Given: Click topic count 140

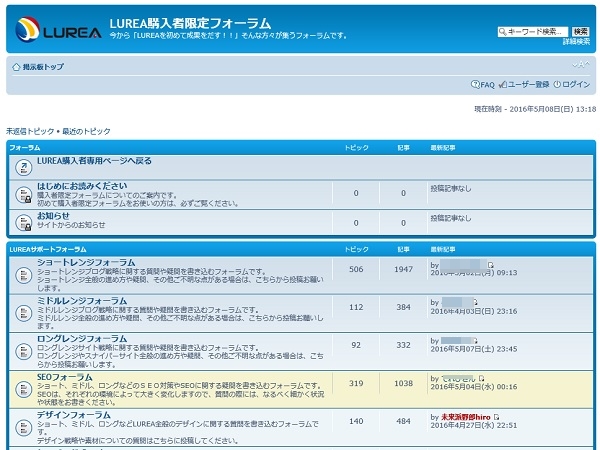Looking at the screenshot, I should 356,421.
